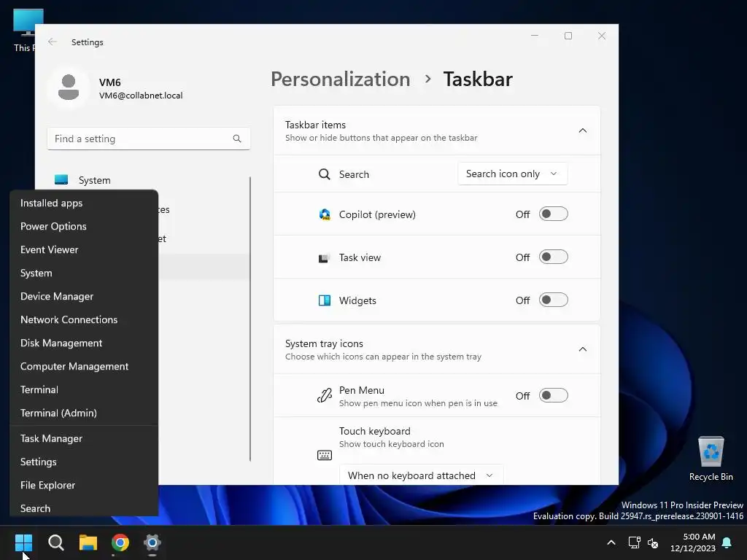Open Settings from Start context menu

(84, 462)
